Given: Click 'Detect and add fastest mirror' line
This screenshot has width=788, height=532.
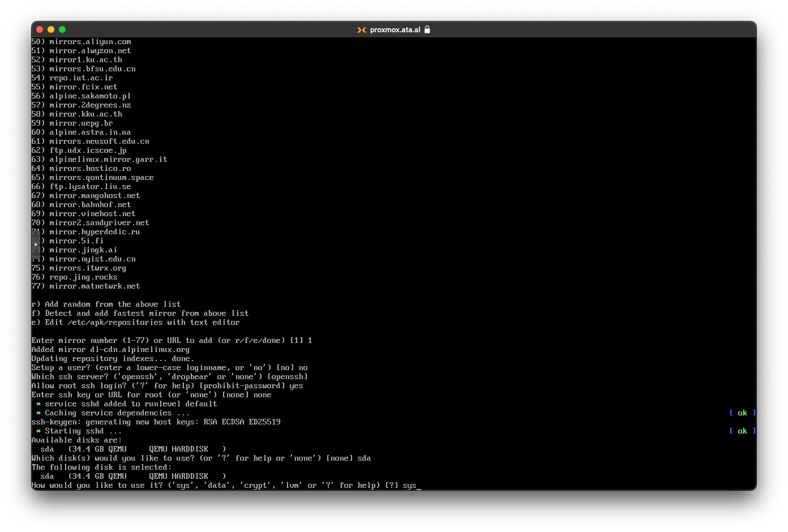Looking at the screenshot, I should (x=140, y=314).
